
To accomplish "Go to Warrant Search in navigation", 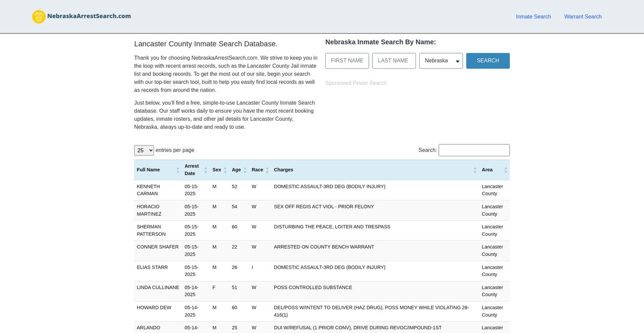I will (582, 17).
